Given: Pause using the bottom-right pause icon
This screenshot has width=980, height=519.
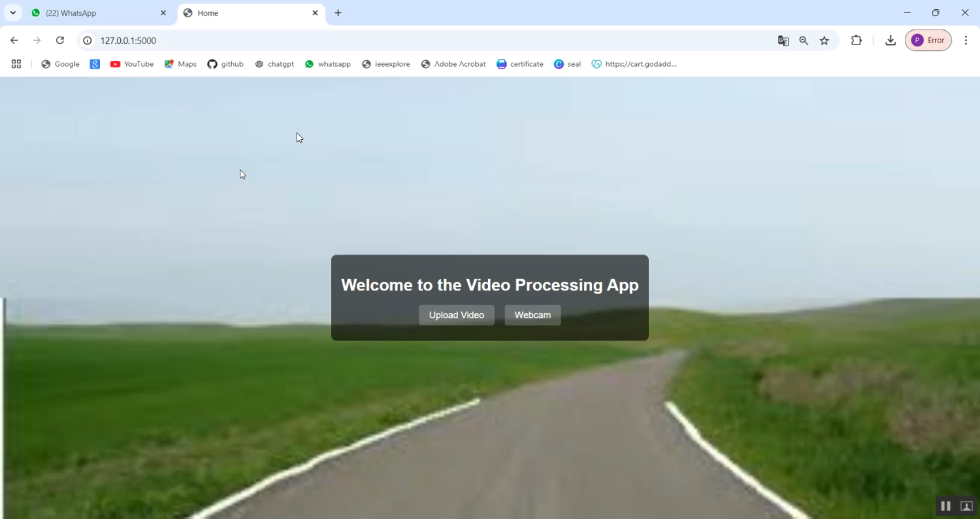Looking at the screenshot, I should (x=945, y=506).
